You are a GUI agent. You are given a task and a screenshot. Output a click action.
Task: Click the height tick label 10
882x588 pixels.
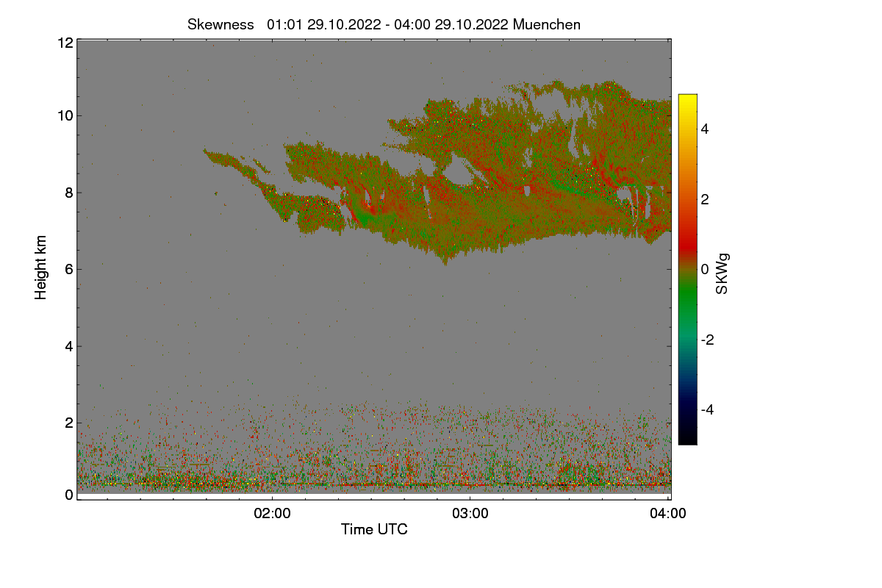tap(65, 115)
